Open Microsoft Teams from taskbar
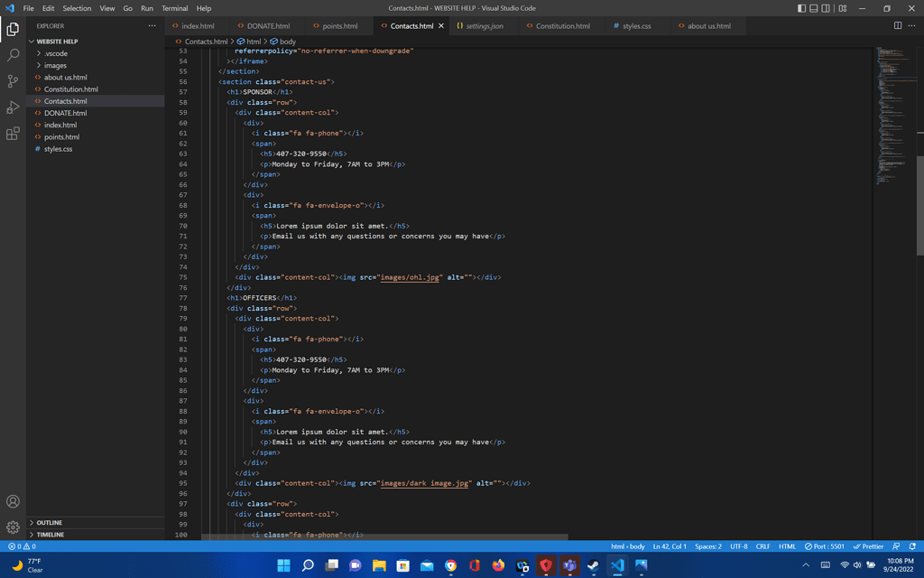Image resolution: width=924 pixels, height=578 pixels. pos(569,565)
